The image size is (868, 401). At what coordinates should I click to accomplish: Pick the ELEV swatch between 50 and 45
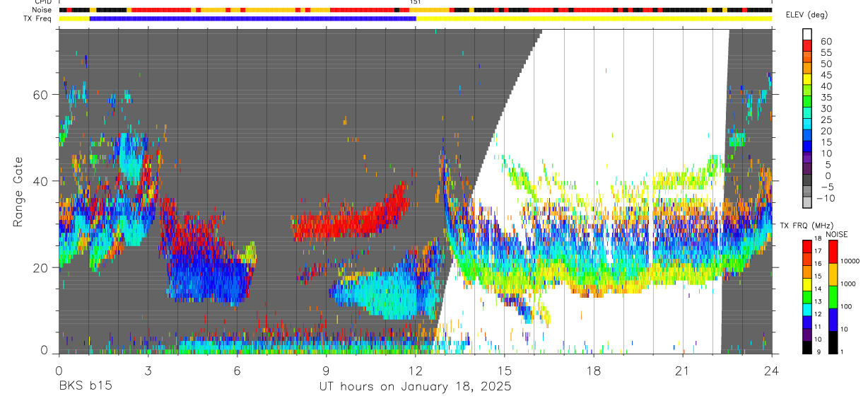pos(807,69)
